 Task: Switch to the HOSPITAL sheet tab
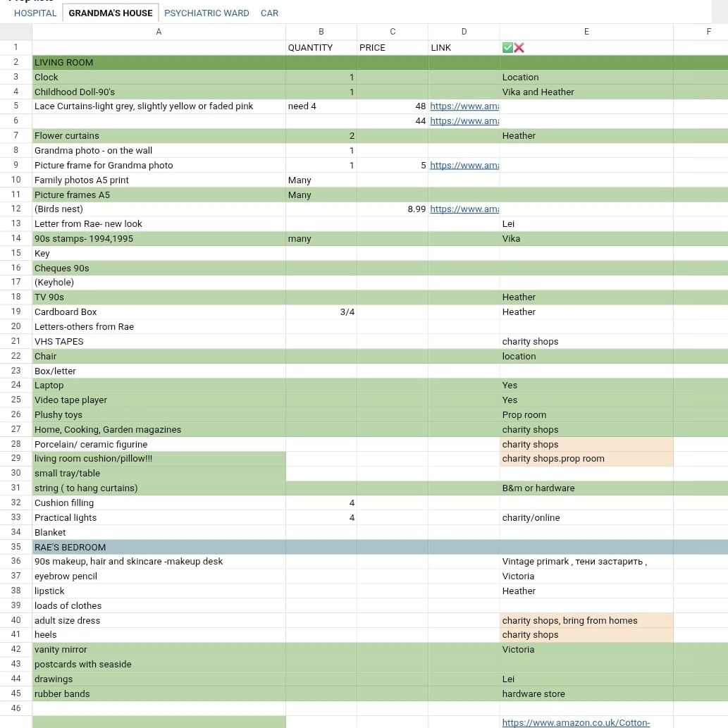coord(35,13)
